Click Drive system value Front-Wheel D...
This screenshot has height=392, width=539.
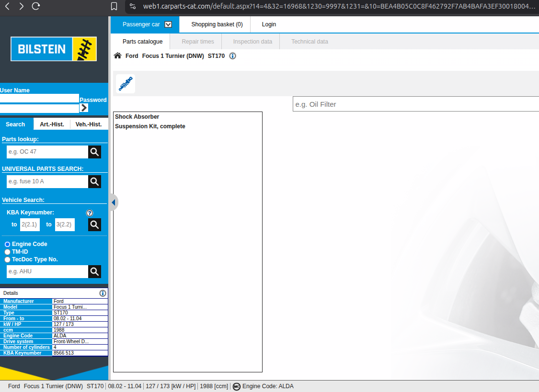71,342
